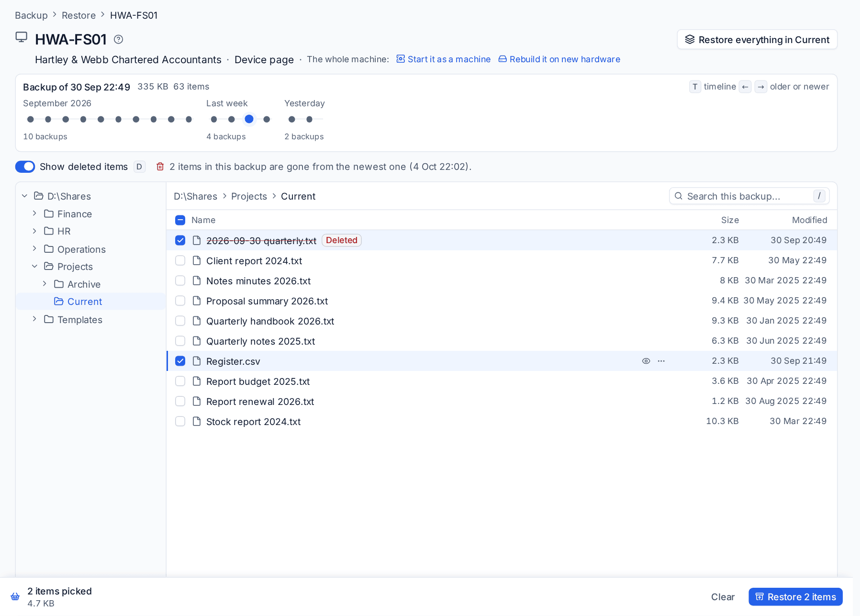
Task: Click the Finance folder icon in tree
Action: (x=49, y=213)
